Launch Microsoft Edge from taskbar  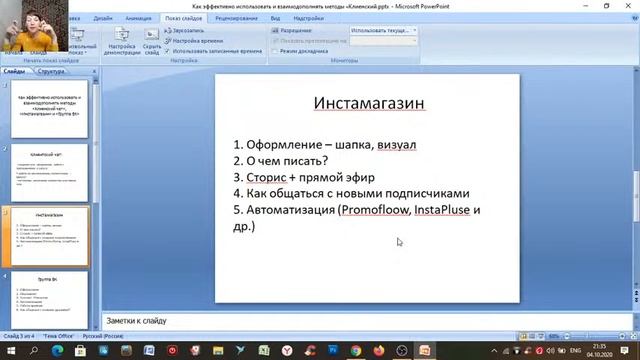click(x=57, y=351)
